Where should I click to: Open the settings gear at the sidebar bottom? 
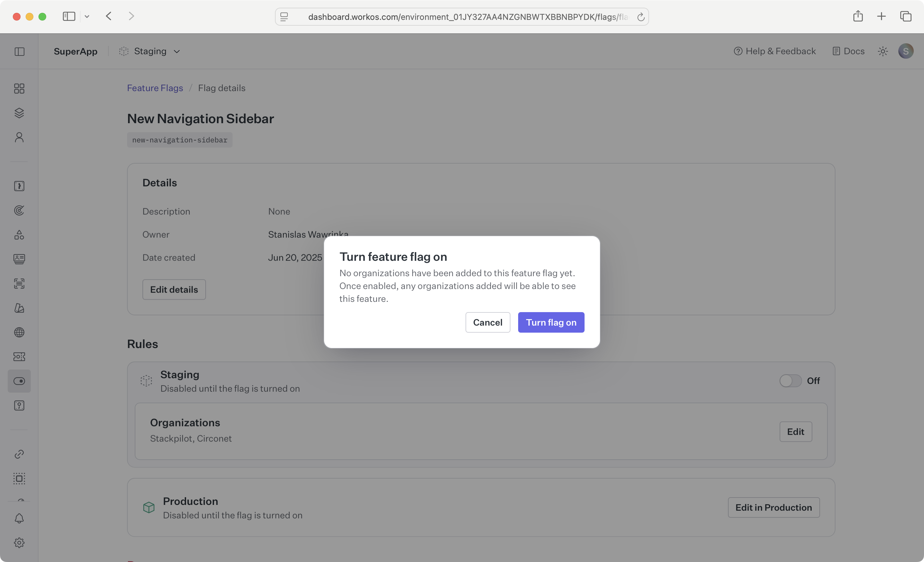[x=19, y=542]
